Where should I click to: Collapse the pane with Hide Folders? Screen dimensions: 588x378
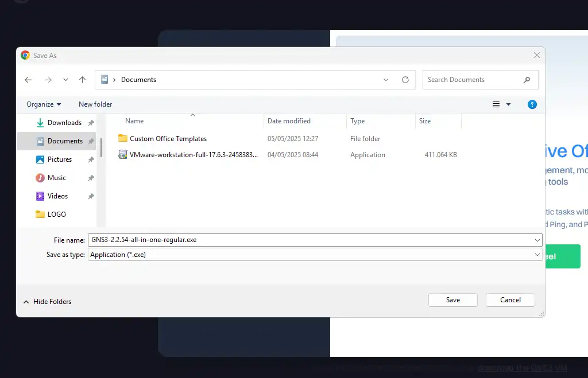pyautogui.click(x=47, y=302)
